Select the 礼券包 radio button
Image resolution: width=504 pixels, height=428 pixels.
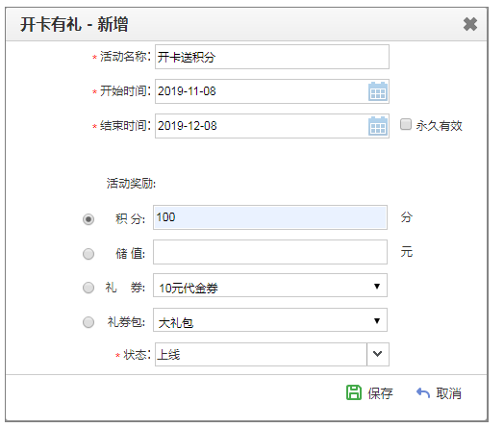pyautogui.click(x=88, y=322)
